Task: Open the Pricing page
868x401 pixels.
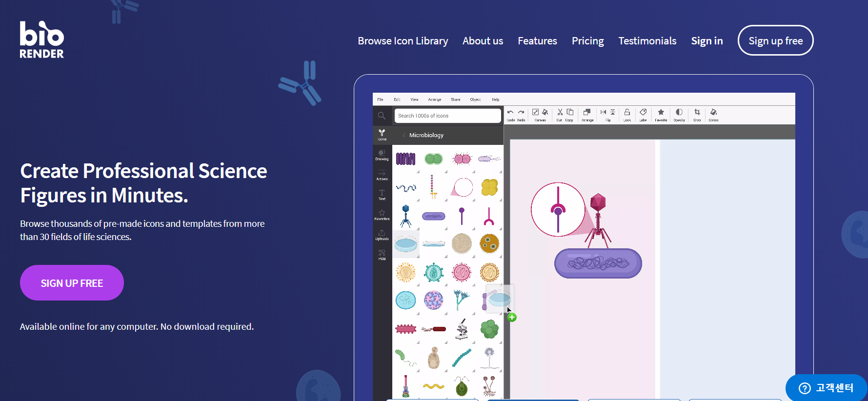Action: tap(587, 41)
